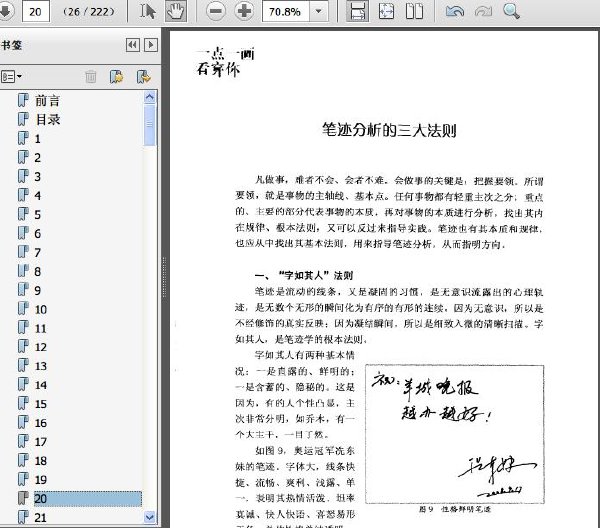Jump to bookmark 18

coord(41,461)
